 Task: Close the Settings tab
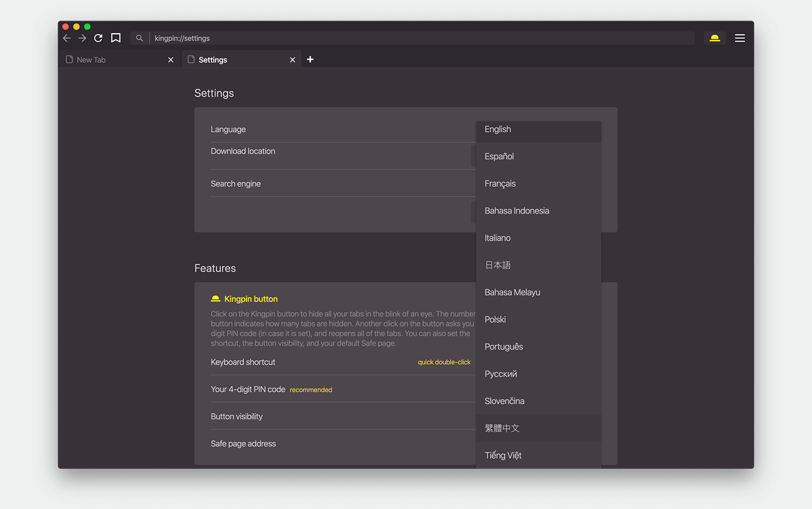(292, 60)
